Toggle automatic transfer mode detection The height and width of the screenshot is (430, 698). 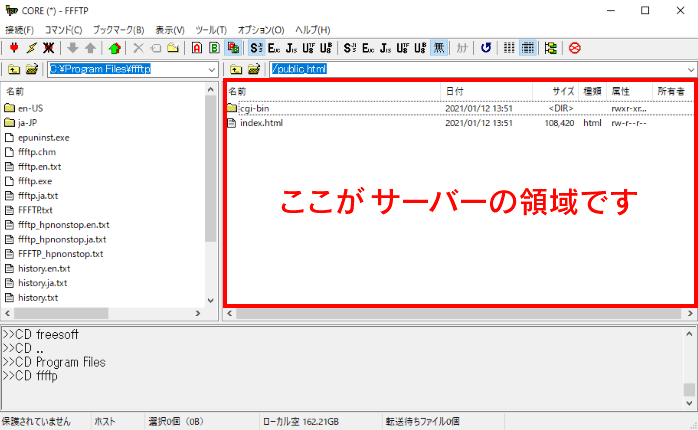tap(232, 47)
